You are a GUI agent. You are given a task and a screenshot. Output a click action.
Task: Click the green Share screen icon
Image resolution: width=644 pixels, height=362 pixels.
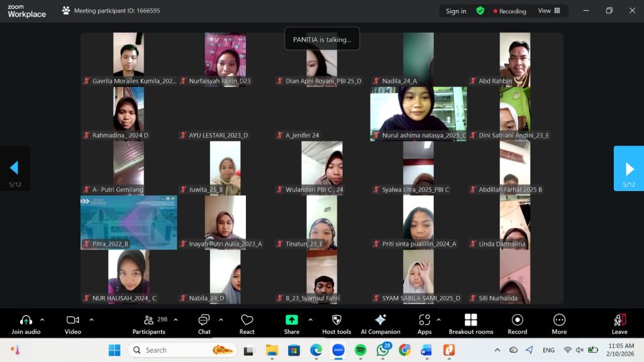[291, 321]
